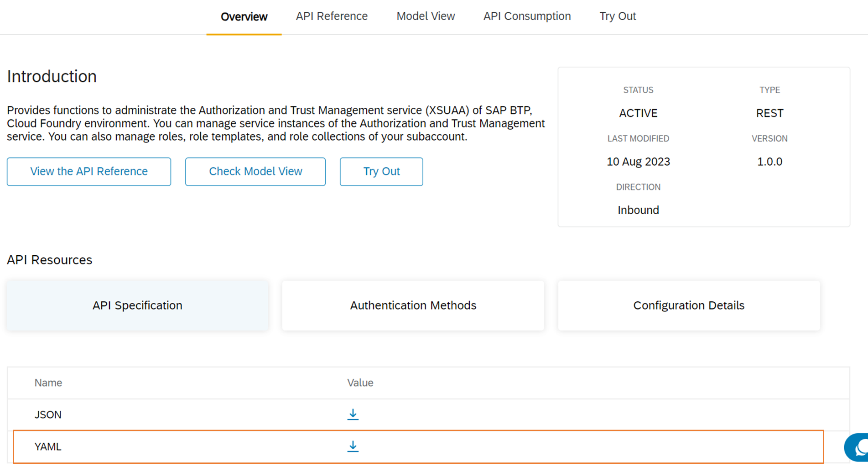Select the API Consumption tab

(x=527, y=16)
